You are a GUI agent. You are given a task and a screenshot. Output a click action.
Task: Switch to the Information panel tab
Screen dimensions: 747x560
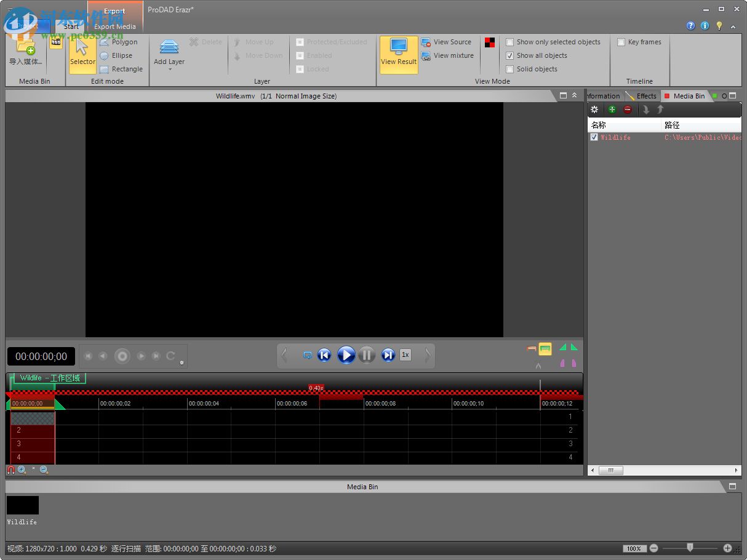click(604, 96)
